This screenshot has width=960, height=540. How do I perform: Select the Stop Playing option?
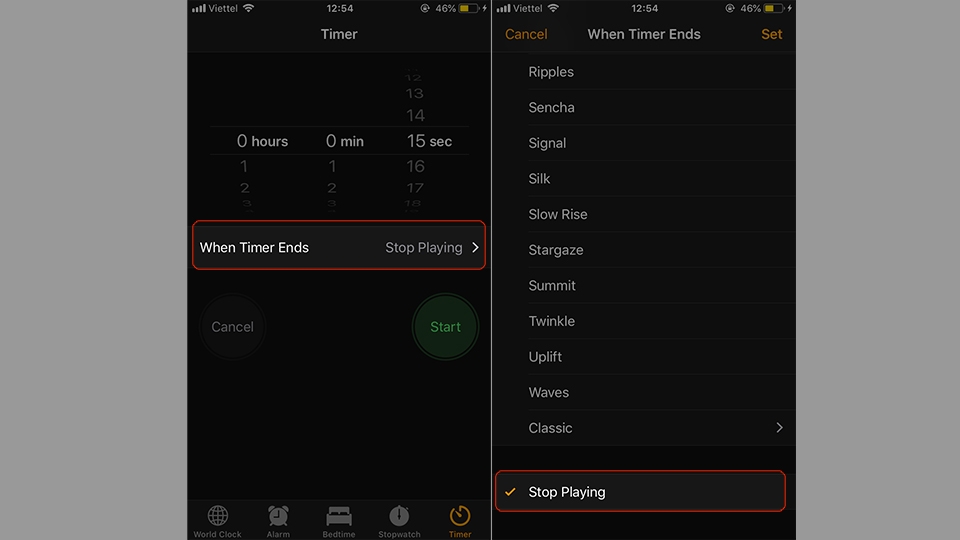click(640, 491)
